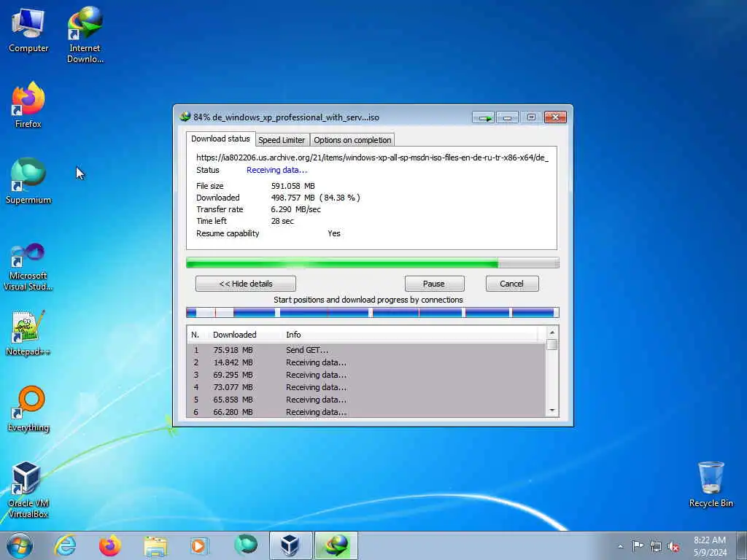Open Internet Download Manager desktop shortcut
The width and height of the screenshot is (747, 560).
click(x=85, y=35)
